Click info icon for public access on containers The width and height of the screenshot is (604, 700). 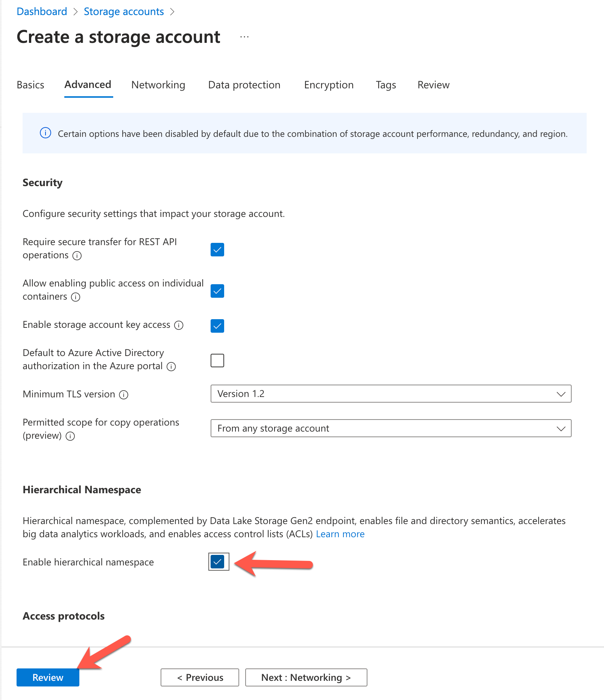coord(76,297)
